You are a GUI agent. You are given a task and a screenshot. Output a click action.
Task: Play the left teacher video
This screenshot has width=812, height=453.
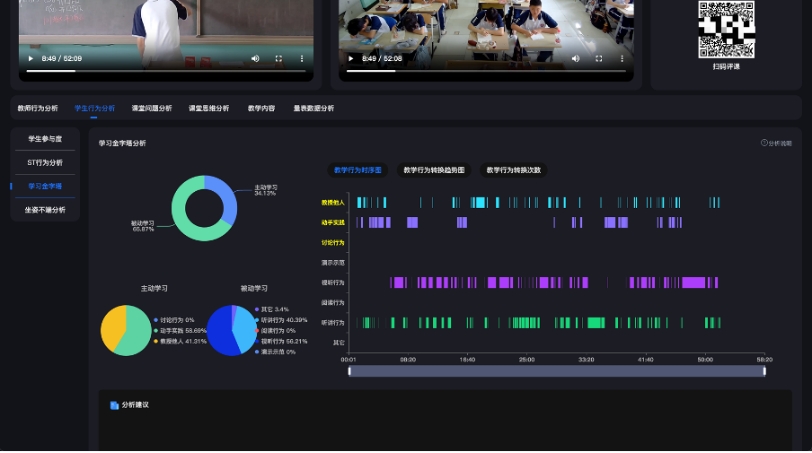[x=30, y=59]
